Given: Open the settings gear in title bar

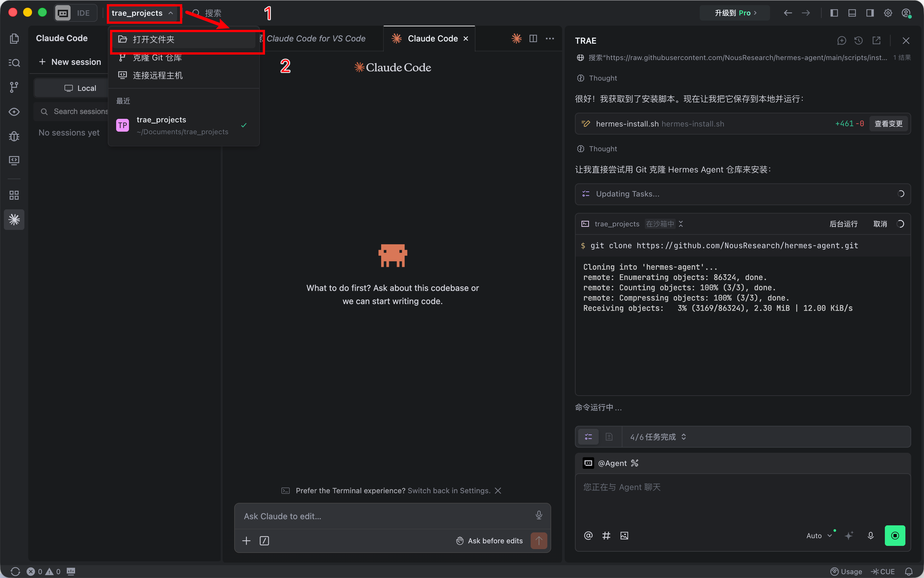Looking at the screenshot, I should (888, 13).
